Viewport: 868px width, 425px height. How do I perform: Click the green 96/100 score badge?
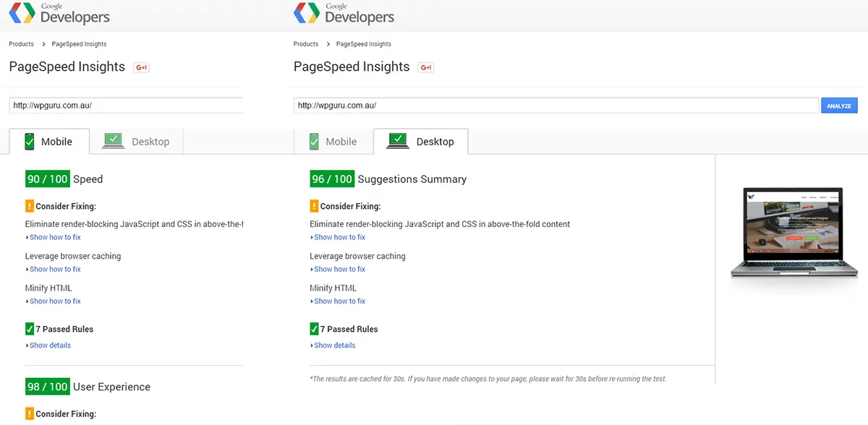pos(331,179)
